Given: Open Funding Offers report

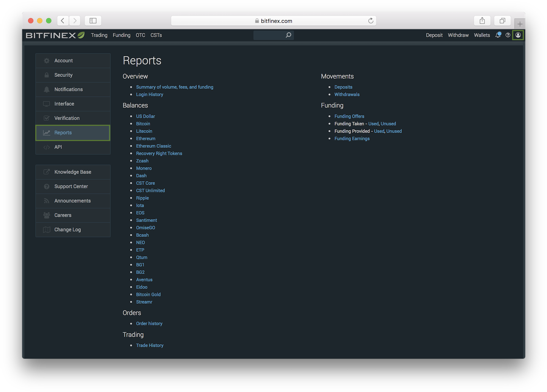Looking at the screenshot, I should click(349, 116).
